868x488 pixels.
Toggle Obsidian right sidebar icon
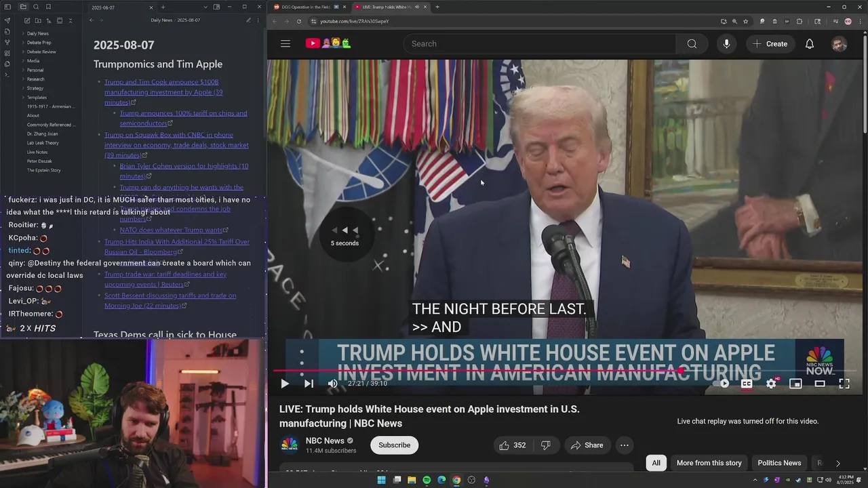click(x=216, y=7)
